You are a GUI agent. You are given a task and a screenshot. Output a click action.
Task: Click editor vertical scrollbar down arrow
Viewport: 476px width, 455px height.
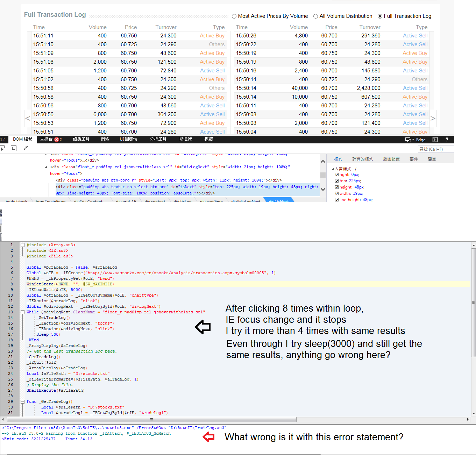[474, 414]
